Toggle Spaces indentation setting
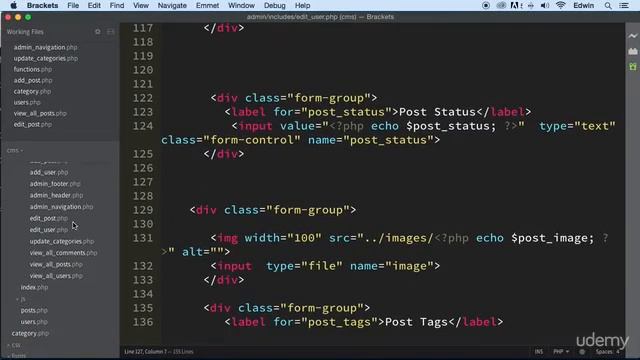640x360 pixels. click(607, 351)
